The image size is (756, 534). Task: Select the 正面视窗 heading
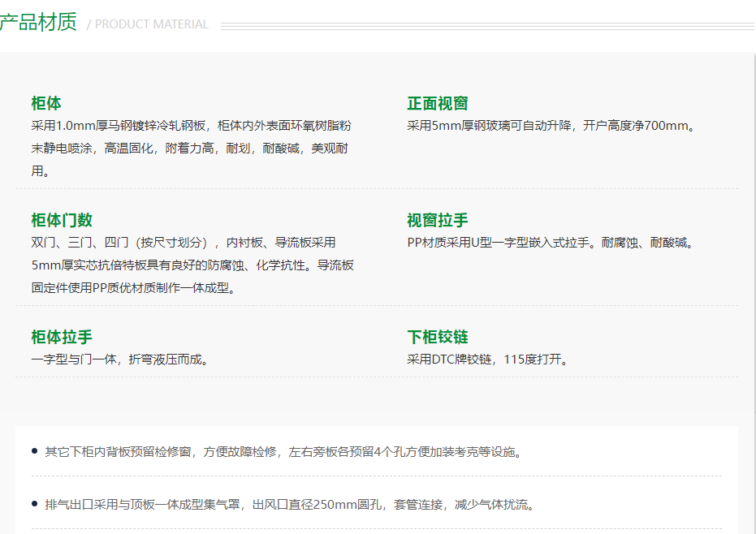437,103
